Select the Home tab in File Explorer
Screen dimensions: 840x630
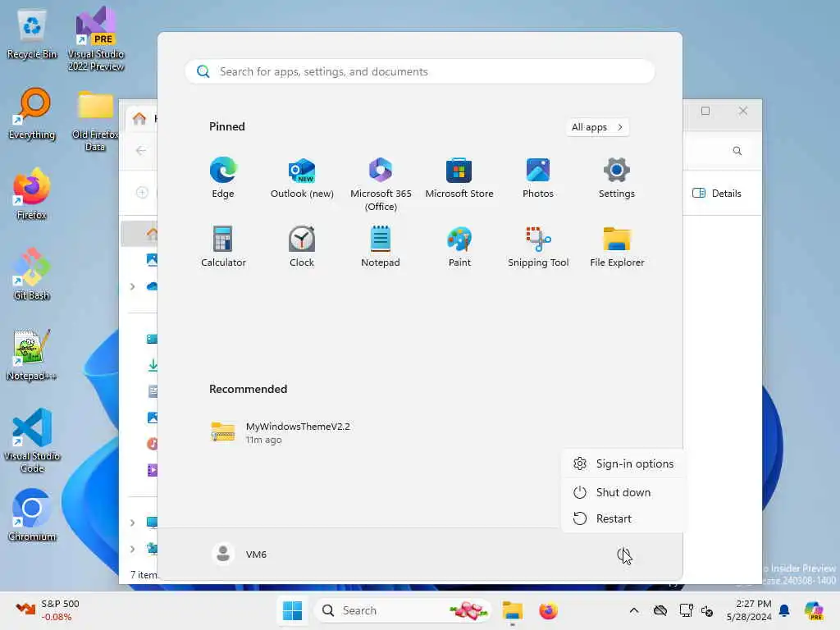[141, 118]
